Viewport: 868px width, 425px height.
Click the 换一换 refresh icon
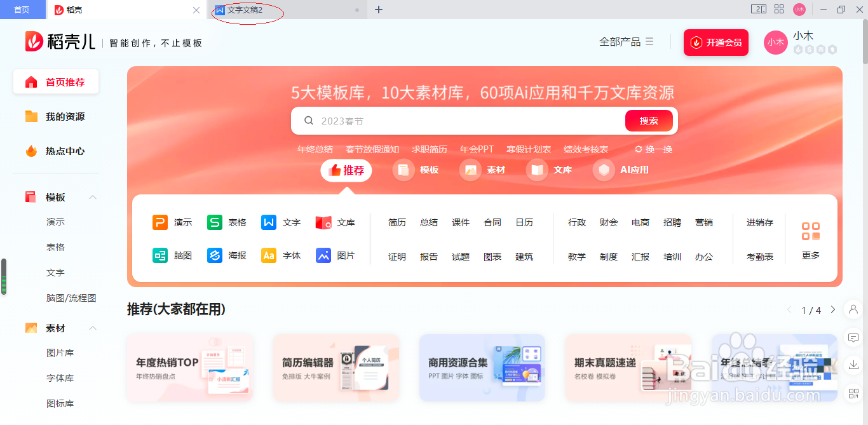coord(653,149)
